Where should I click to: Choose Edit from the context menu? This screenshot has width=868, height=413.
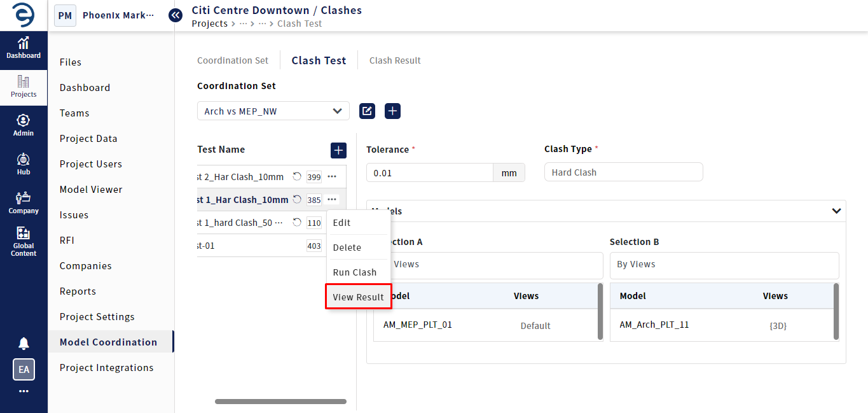358,223
